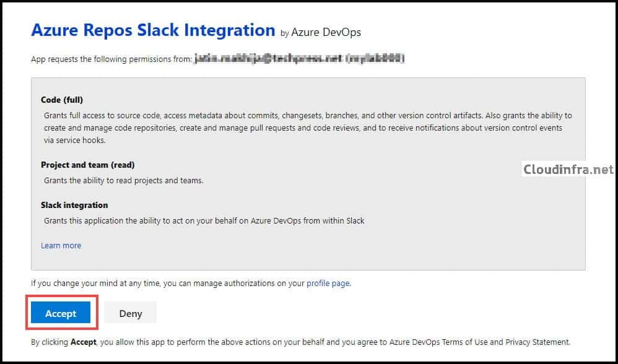Click the 'Project and team (read)' heading
This screenshot has height=364, width=618.
pyautogui.click(x=88, y=165)
